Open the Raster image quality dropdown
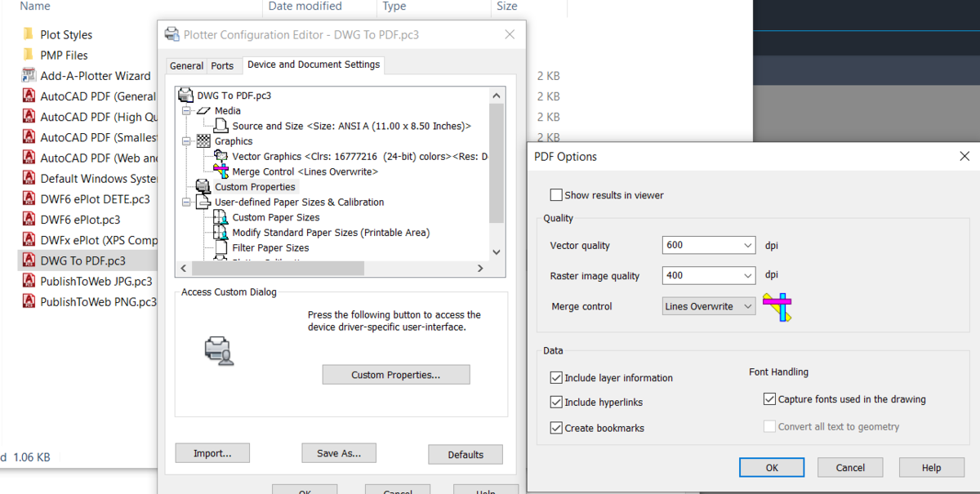The height and width of the screenshot is (494, 980). 709,275
